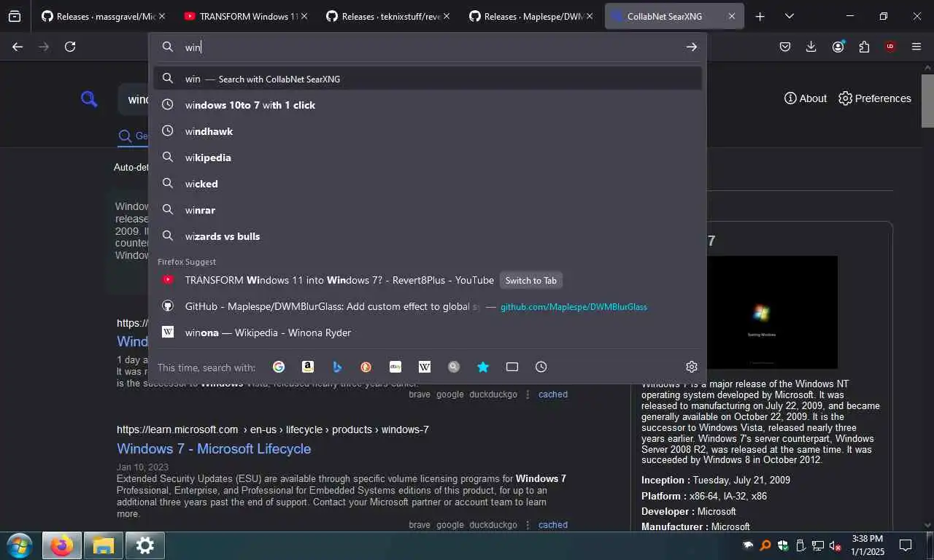Open the notification center icon
The image size is (934, 560).
pos(906,545)
